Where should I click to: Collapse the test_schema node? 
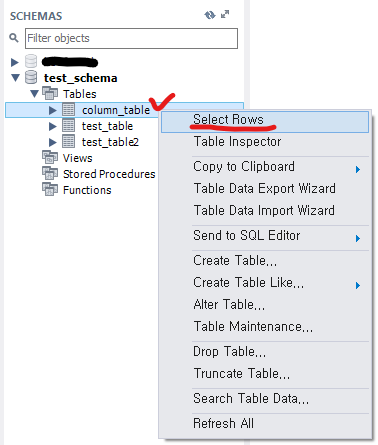[15, 78]
